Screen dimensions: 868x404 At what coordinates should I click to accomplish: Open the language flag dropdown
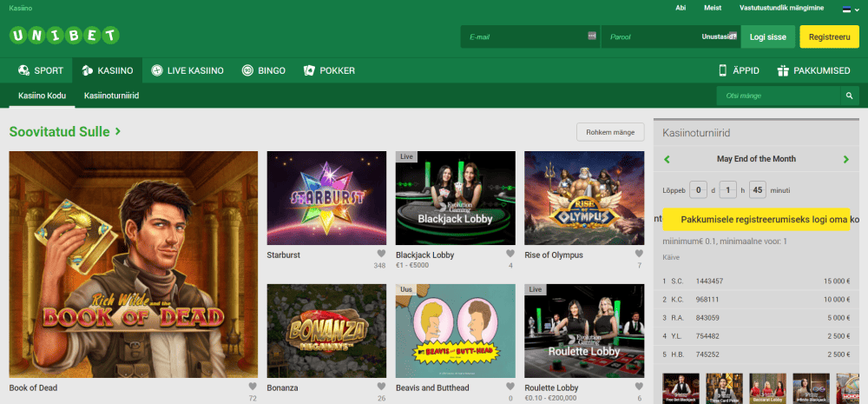[851, 9]
